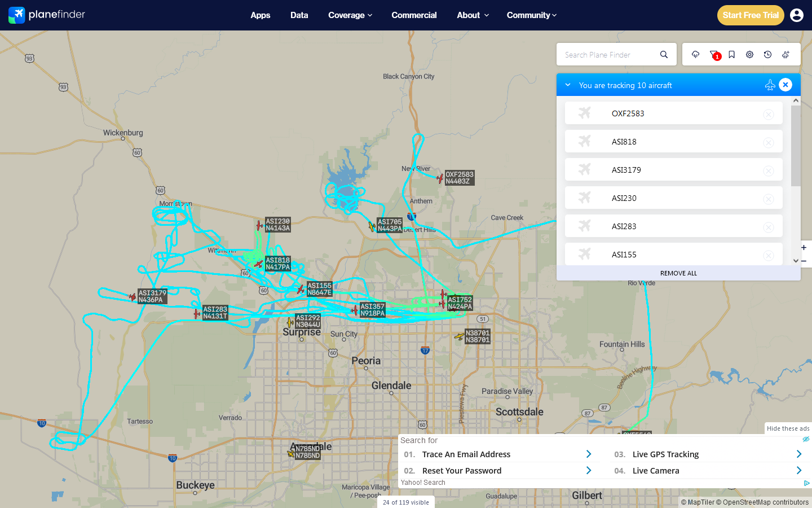Remove ASI283 from the tracking list
The image size is (812, 508).
tap(768, 227)
